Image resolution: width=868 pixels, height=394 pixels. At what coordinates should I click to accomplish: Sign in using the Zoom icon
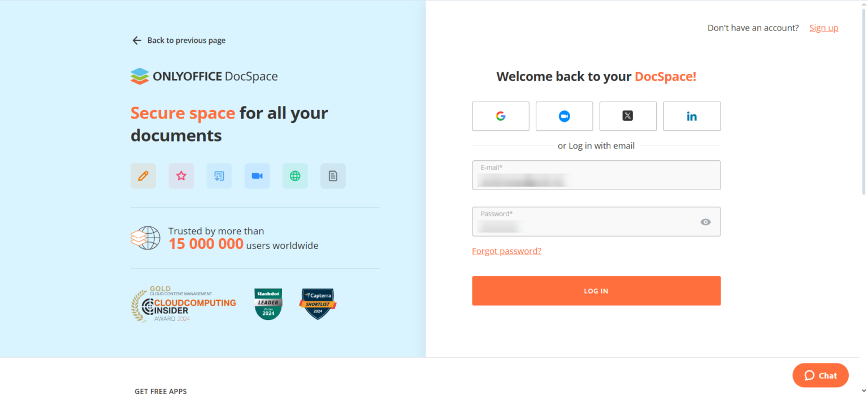click(564, 116)
